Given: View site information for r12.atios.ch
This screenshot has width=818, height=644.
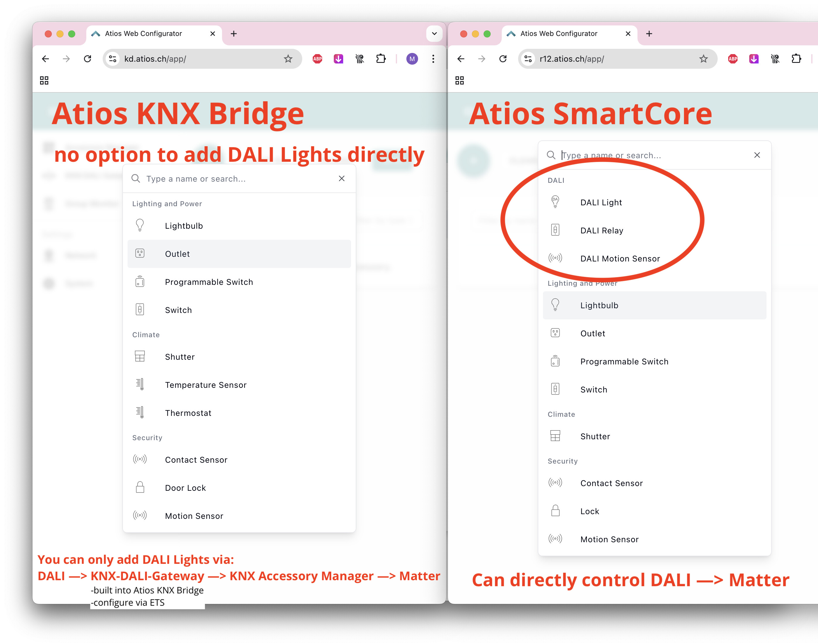Looking at the screenshot, I should click(528, 58).
